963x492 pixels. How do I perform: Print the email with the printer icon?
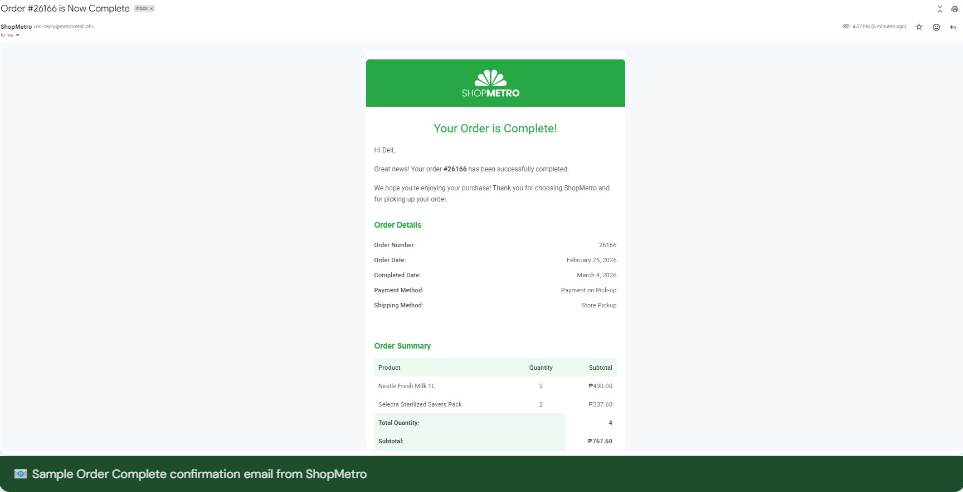(x=954, y=9)
